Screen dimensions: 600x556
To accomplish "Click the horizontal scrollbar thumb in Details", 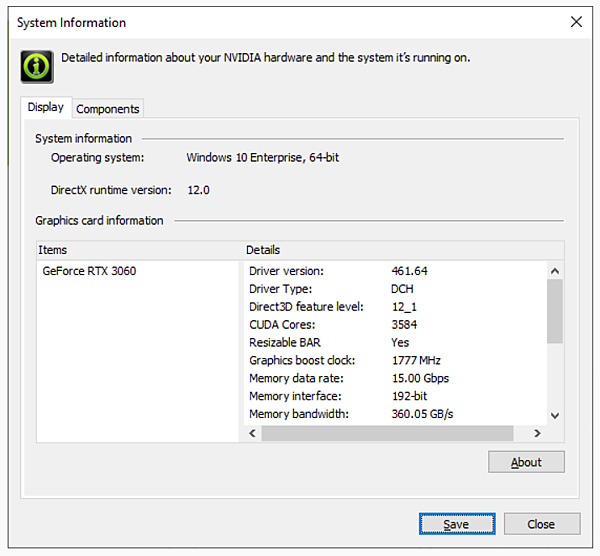I will pos(387,433).
